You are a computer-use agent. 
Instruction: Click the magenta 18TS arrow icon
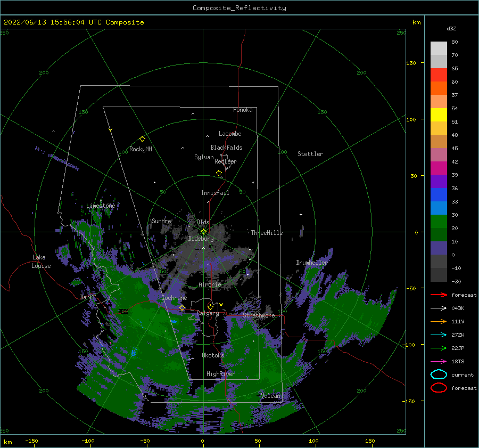pos(439,362)
